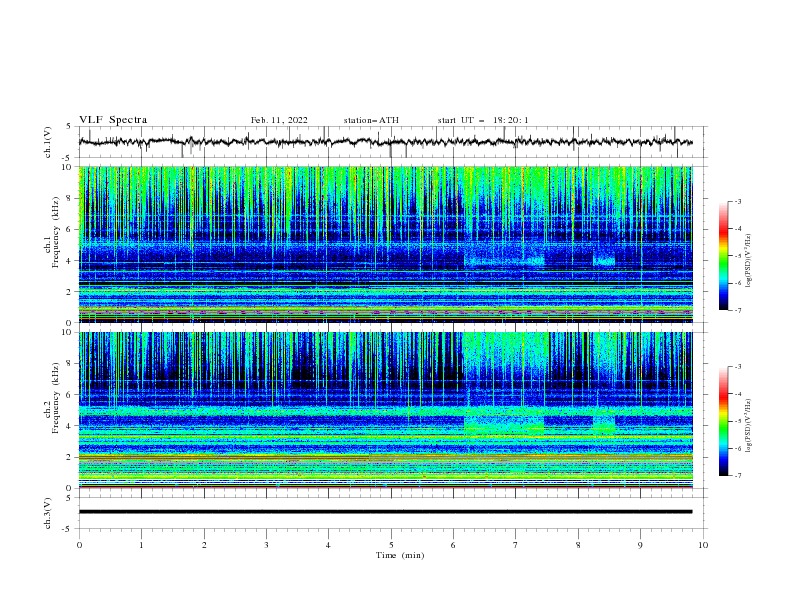
Task: Click the "6" kHz tick on the ch.2 frequency axis
Action: point(69,395)
